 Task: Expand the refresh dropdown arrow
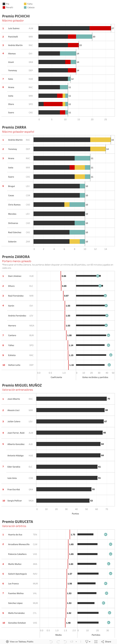(x=76, y=641)
